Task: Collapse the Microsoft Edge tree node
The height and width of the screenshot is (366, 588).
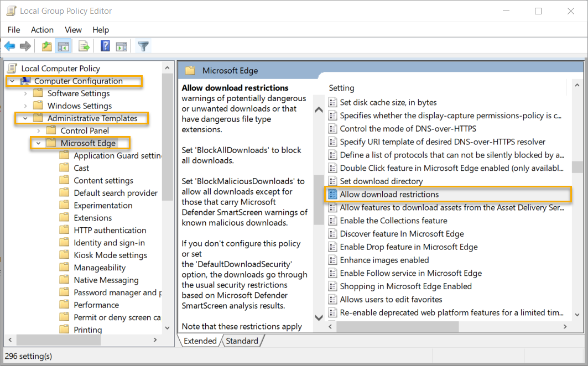Action: pos(38,143)
